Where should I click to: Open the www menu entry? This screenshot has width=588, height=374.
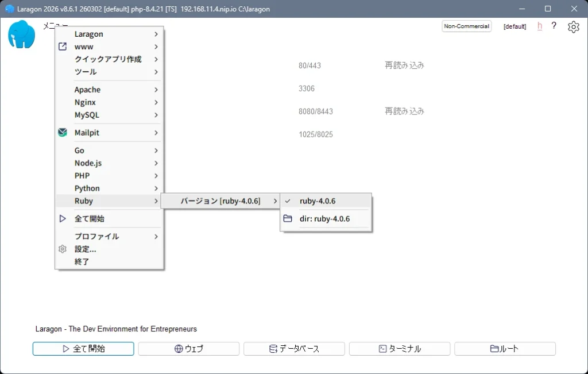click(x=109, y=47)
